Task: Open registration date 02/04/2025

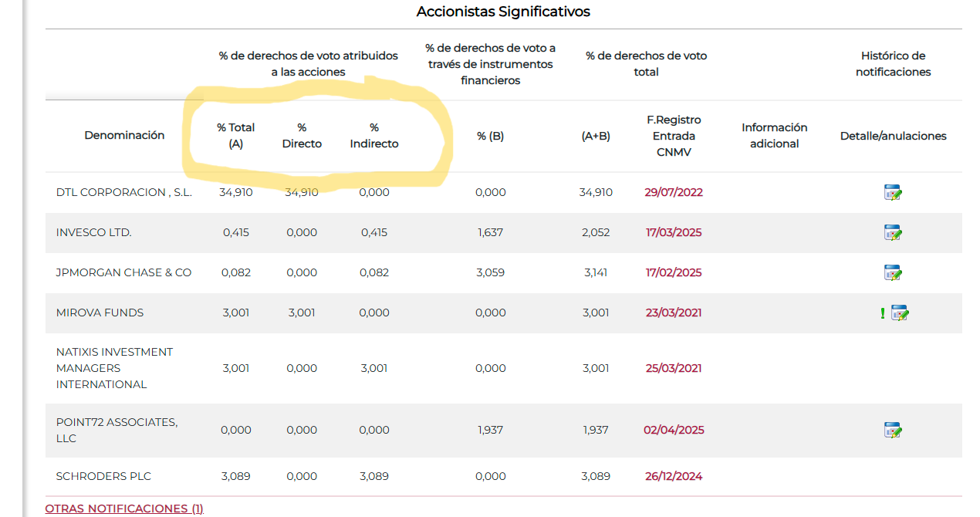Action: point(674,430)
